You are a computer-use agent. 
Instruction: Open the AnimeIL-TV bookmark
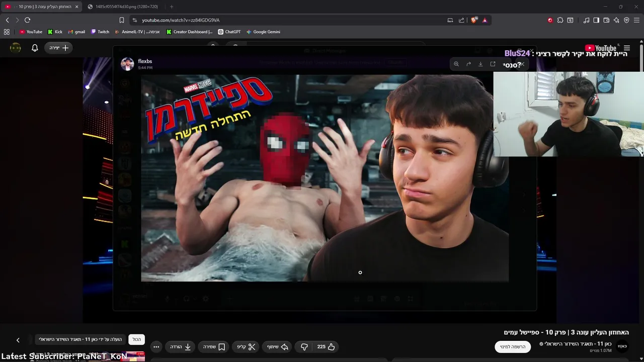(x=137, y=32)
